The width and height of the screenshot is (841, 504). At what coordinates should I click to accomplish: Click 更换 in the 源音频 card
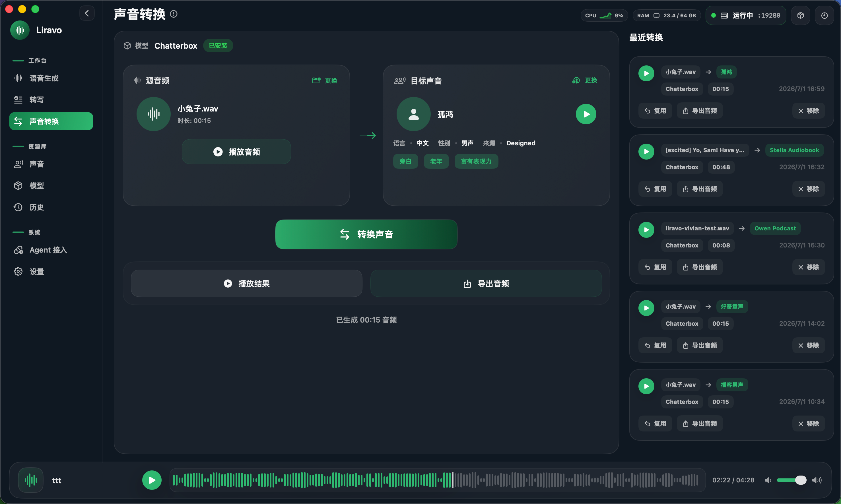click(325, 80)
